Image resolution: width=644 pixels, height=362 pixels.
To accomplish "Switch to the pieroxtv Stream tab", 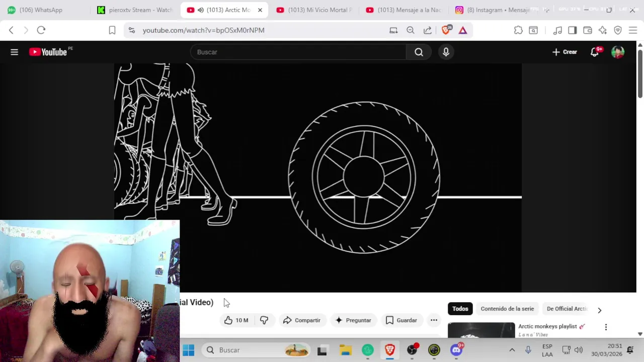I will (135, 10).
